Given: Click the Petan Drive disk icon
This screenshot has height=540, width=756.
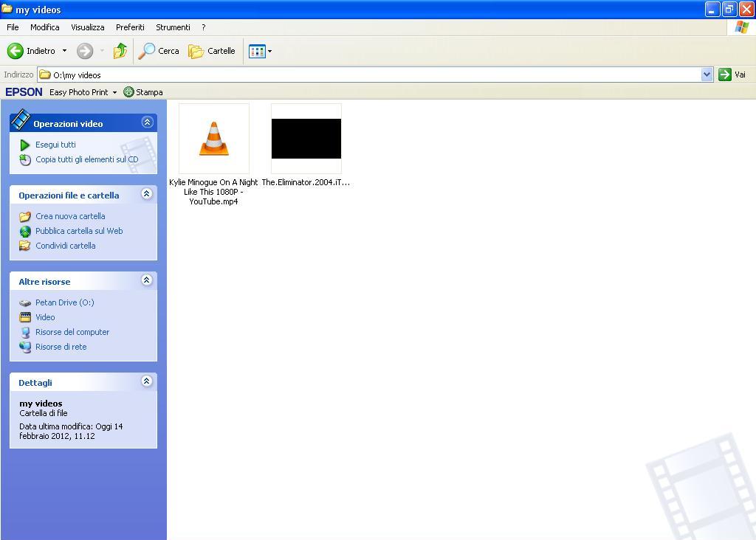Looking at the screenshot, I should (x=25, y=303).
